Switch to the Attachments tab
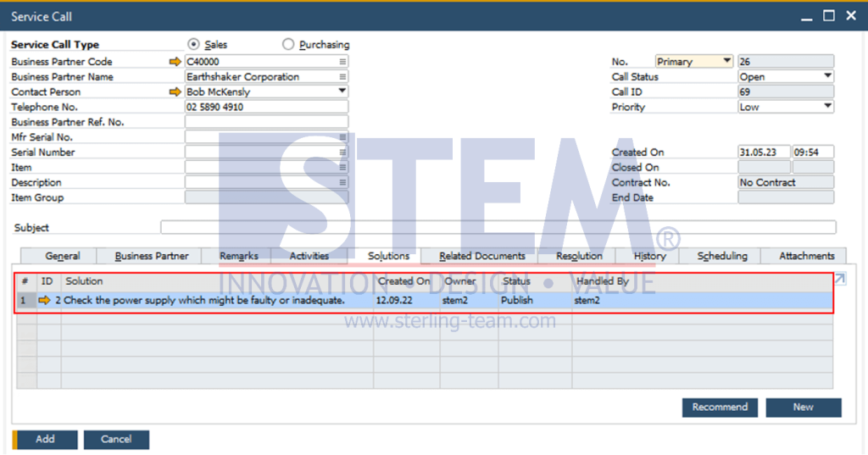 click(806, 256)
